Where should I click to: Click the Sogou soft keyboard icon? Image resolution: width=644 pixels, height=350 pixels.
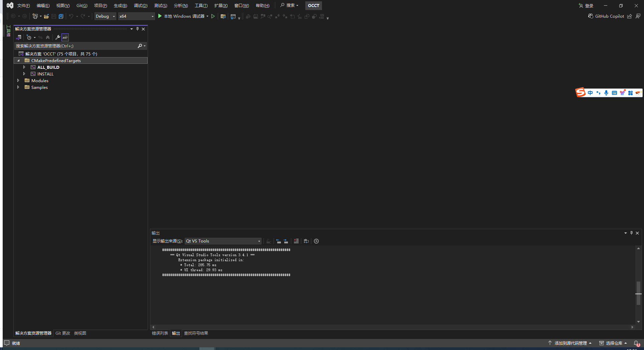614,93
